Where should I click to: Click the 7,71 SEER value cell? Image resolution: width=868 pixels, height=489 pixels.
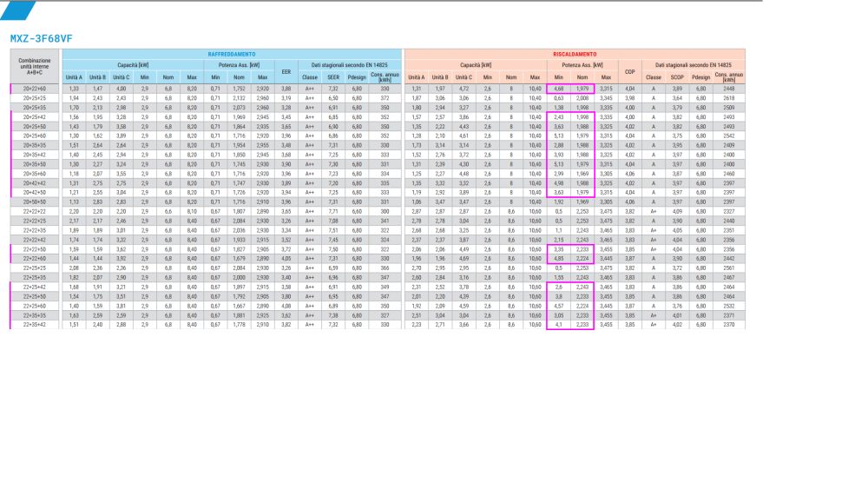[x=332, y=211]
